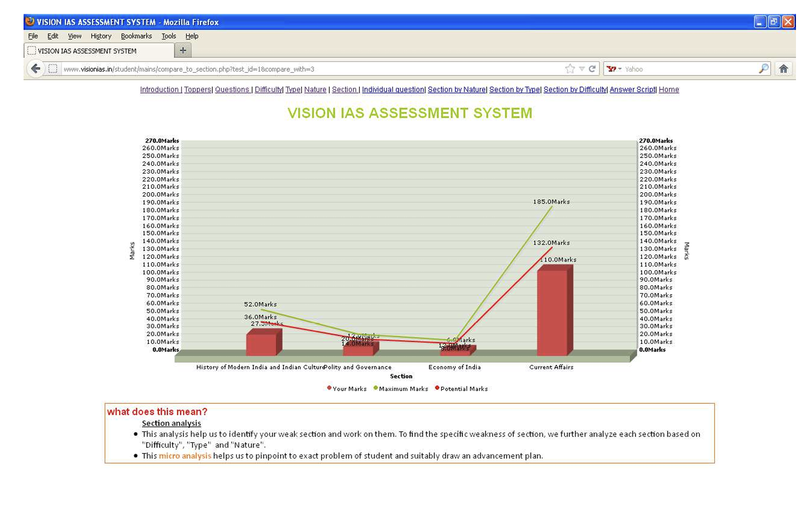Open the Nature link
The image size is (812, 517).
315,89
